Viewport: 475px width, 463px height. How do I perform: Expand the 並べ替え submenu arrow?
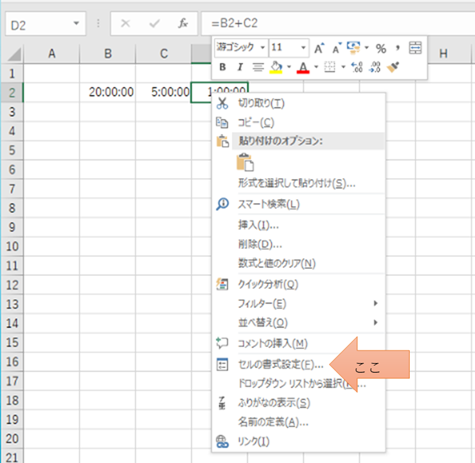click(x=375, y=322)
